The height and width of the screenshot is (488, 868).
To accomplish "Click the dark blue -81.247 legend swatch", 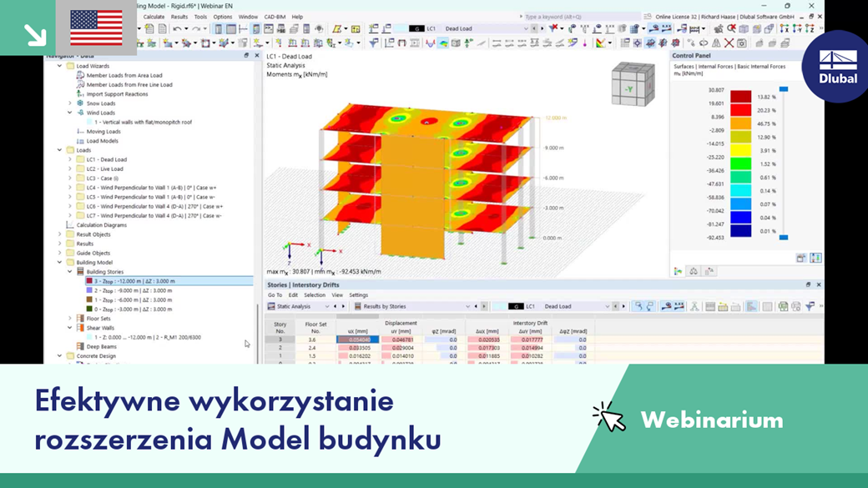I will coord(740,231).
